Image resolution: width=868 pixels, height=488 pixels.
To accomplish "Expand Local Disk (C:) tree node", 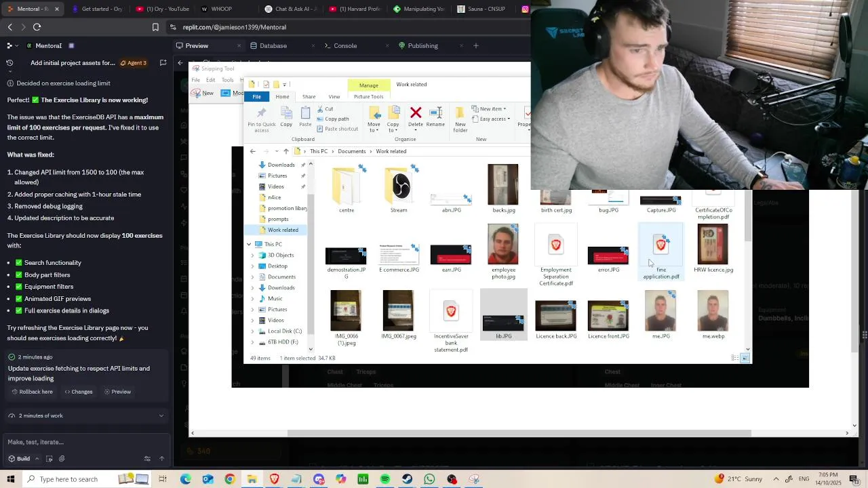I will tap(253, 331).
